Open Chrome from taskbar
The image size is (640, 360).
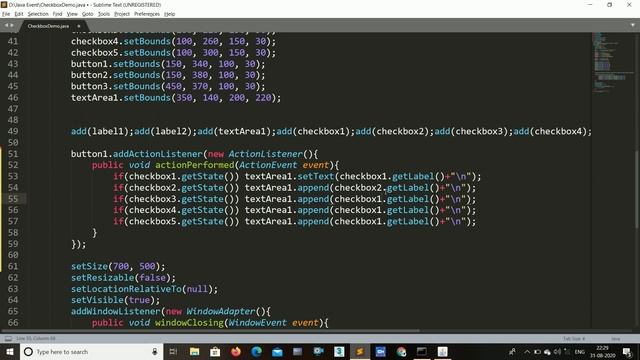(x=401, y=351)
